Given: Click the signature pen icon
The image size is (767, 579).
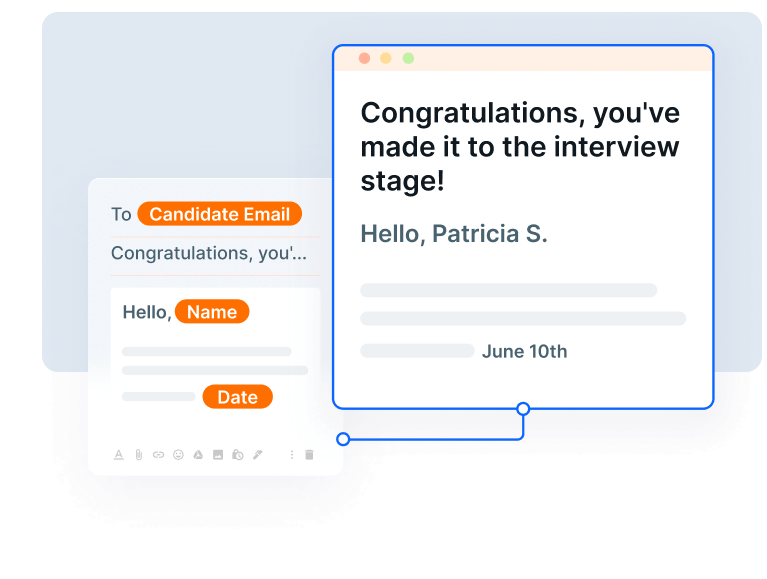Looking at the screenshot, I should tap(257, 454).
